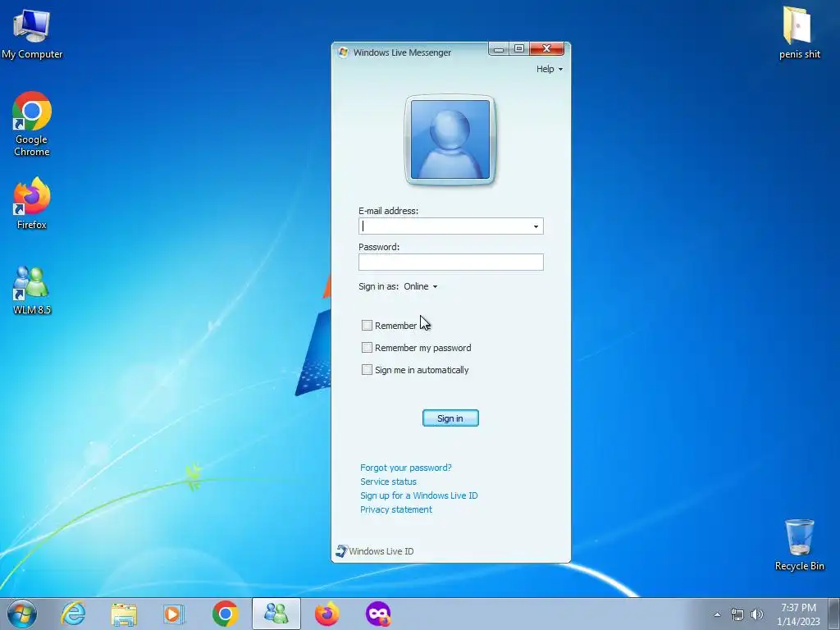
Task: Click the Windows Live Messenger taskbar button
Action: 276,614
